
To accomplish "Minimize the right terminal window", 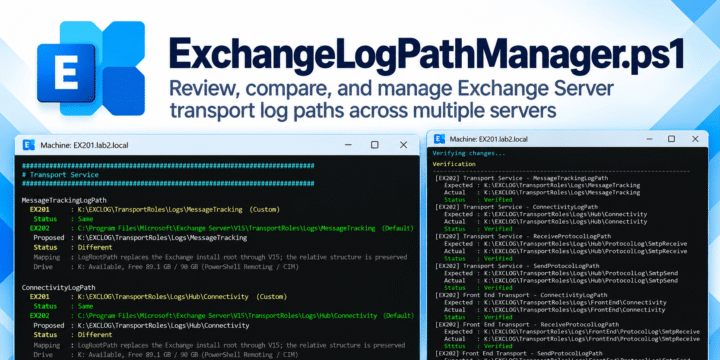I will (649, 139).
